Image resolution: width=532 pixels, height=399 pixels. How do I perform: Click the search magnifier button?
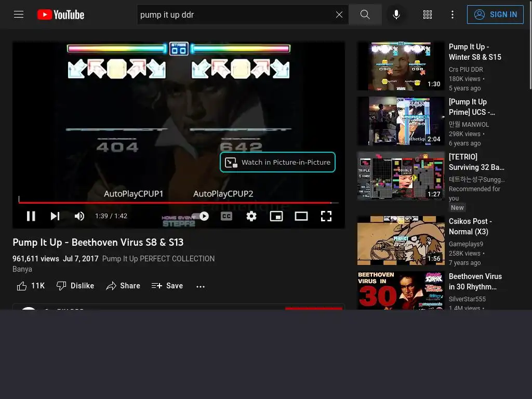365,15
